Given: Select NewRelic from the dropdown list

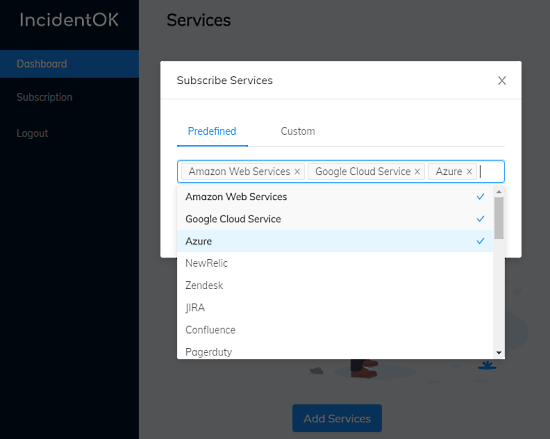Looking at the screenshot, I should (335, 263).
